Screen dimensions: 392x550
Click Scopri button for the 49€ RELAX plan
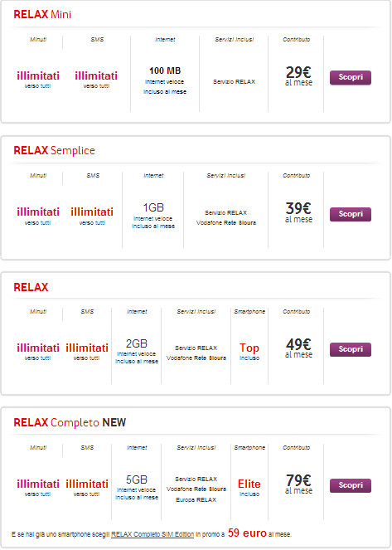351,349
